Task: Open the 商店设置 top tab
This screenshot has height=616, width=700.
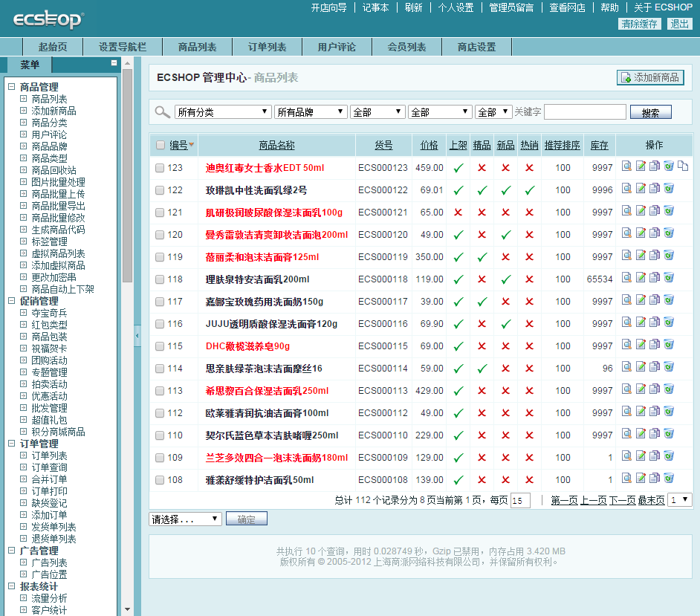Action: pos(476,47)
